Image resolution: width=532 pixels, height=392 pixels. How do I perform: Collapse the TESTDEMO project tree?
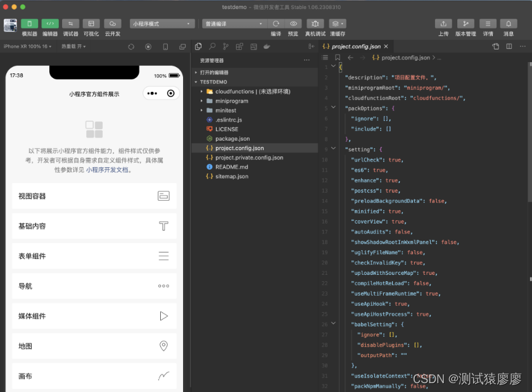point(256,82)
